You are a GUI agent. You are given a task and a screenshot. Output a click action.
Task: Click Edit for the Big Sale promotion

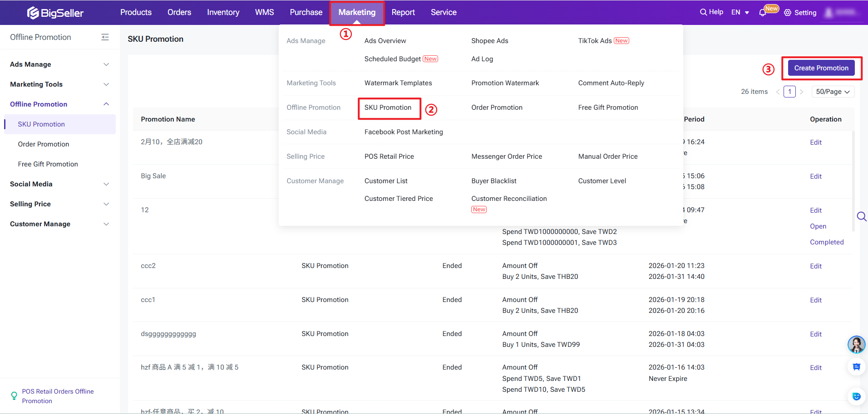click(815, 176)
